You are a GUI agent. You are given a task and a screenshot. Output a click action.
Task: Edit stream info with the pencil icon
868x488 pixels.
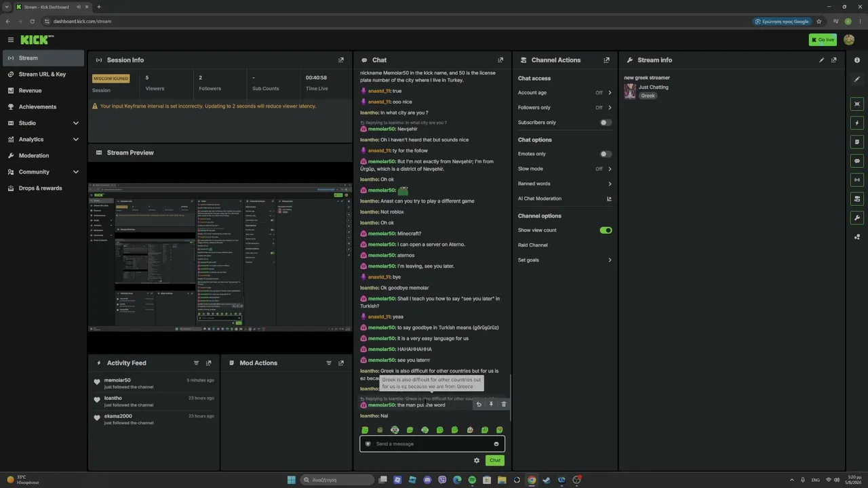[821, 60]
